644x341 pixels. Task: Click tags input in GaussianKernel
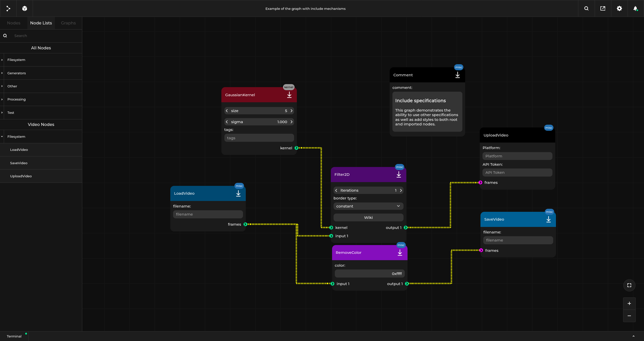259,138
